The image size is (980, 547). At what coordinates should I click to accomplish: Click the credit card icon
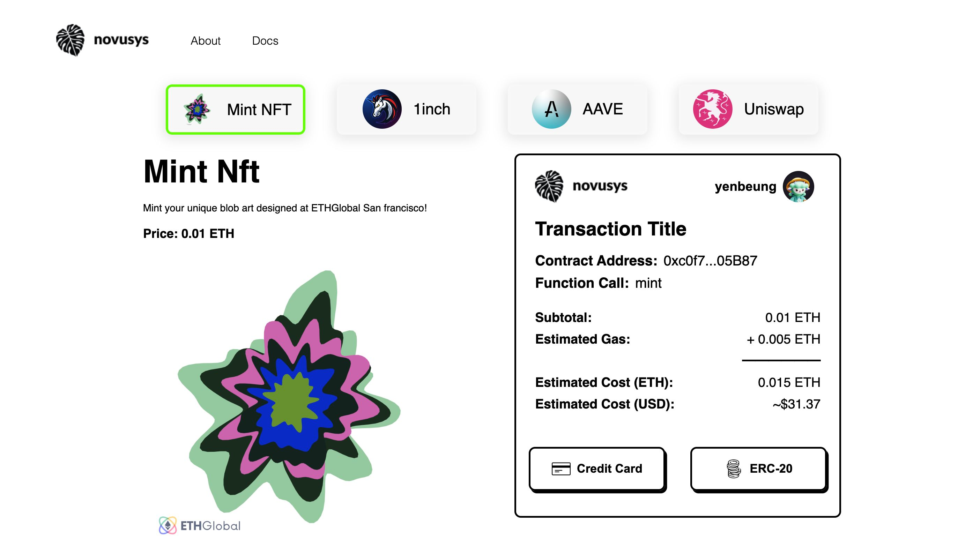[x=561, y=469]
